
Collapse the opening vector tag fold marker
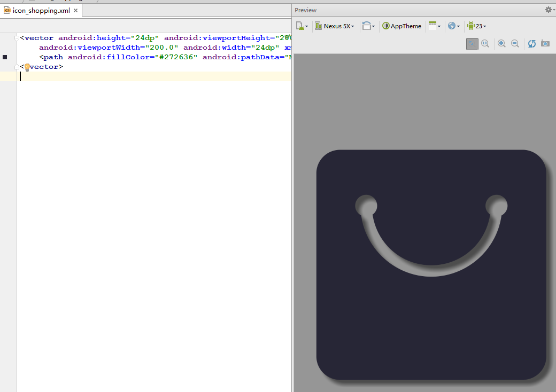point(17,38)
